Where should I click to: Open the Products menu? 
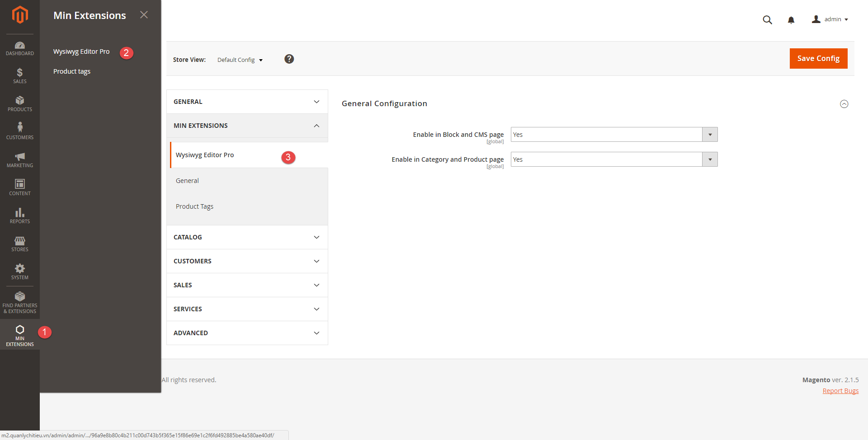[20, 104]
